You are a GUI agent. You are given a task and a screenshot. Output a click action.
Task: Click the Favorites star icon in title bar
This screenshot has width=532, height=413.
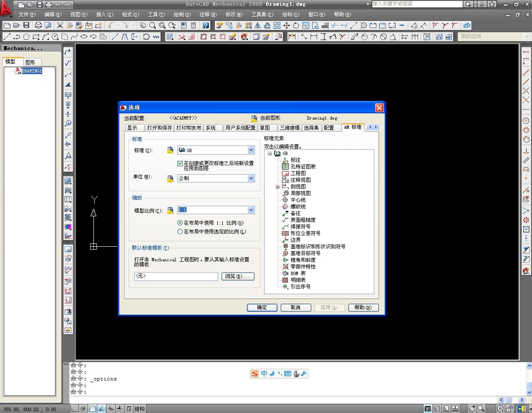pos(492,4)
